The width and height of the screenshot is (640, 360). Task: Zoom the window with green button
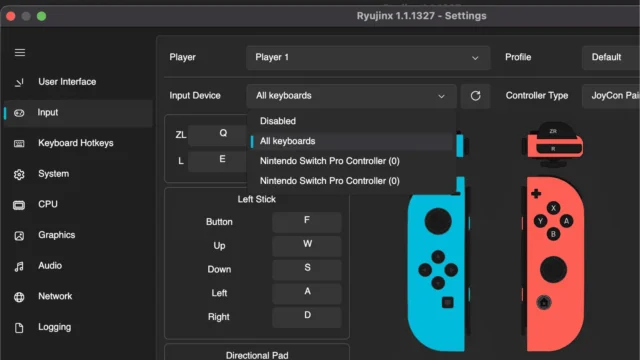point(41,16)
